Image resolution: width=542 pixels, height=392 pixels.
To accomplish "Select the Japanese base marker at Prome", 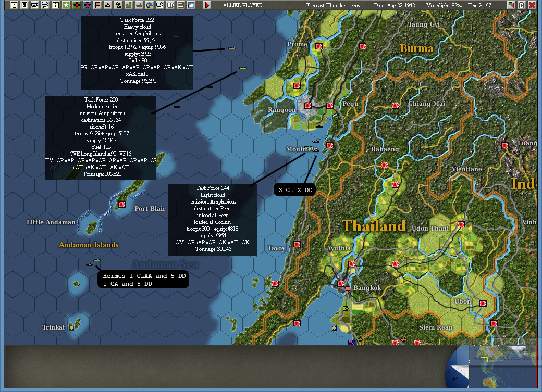I will tap(319, 46).
